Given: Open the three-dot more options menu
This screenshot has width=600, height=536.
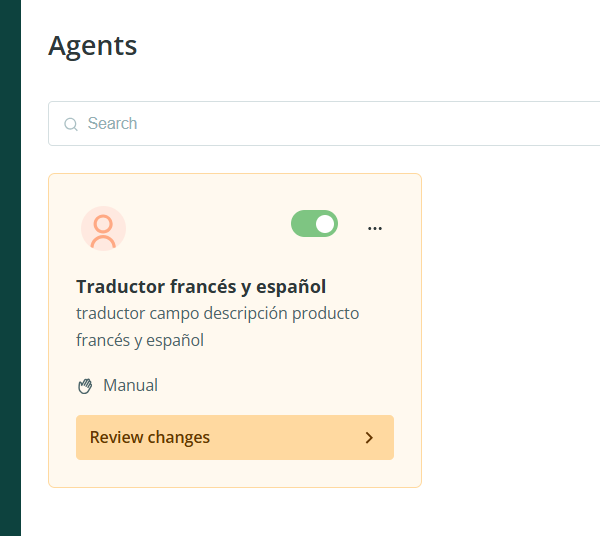Looking at the screenshot, I should point(375,228).
